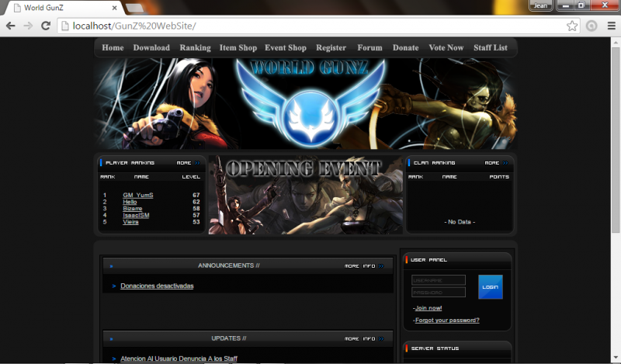Click Vote Now in navigation

pyautogui.click(x=446, y=47)
